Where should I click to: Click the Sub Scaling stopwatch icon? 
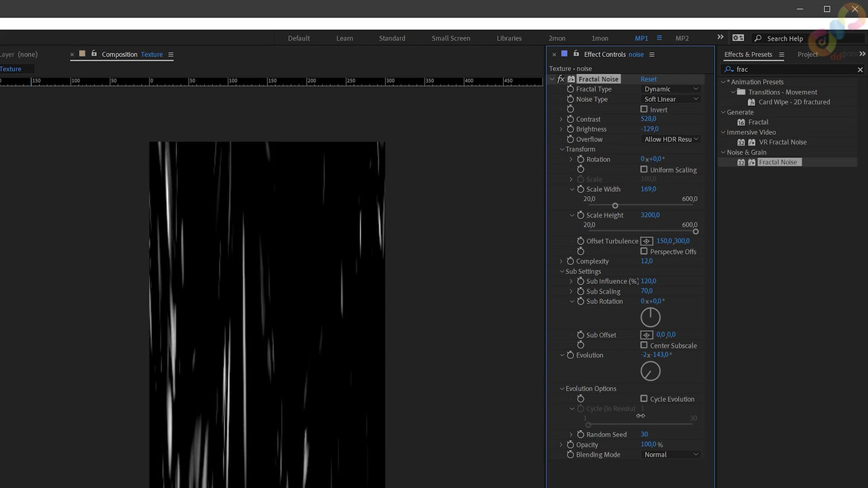580,291
